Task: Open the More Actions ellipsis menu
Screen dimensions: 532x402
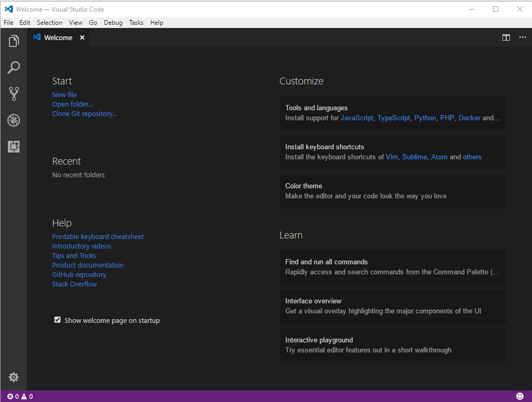Action: pyautogui.click(x=523, y=37)
